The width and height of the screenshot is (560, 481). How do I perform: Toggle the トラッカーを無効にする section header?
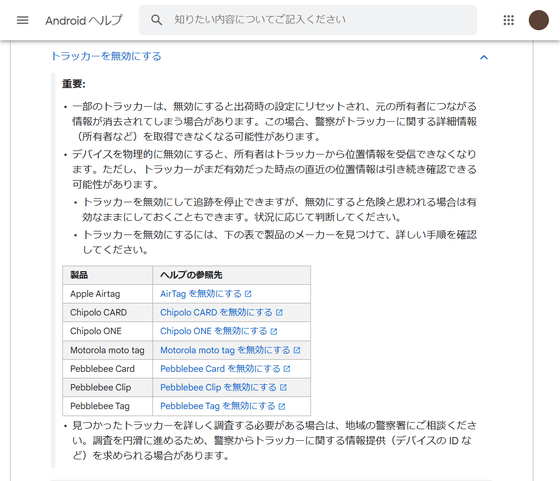point(106,56)
